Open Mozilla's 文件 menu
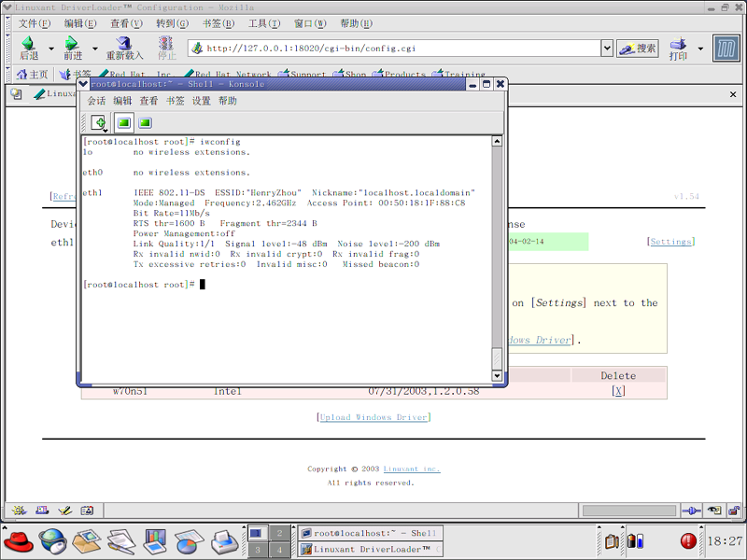747x560 pixels. 35,23
